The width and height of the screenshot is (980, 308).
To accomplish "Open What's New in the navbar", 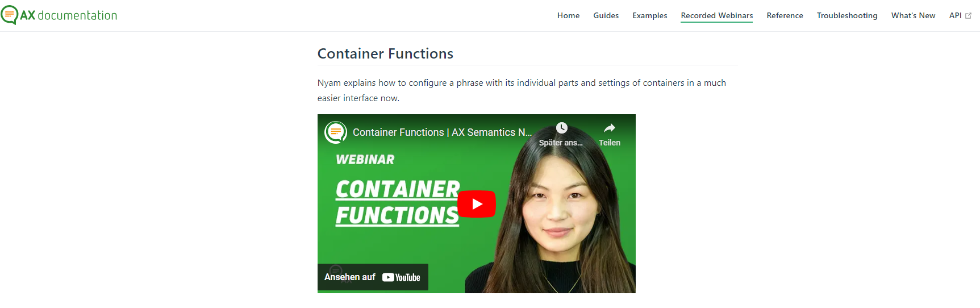I will pos(913,15).
